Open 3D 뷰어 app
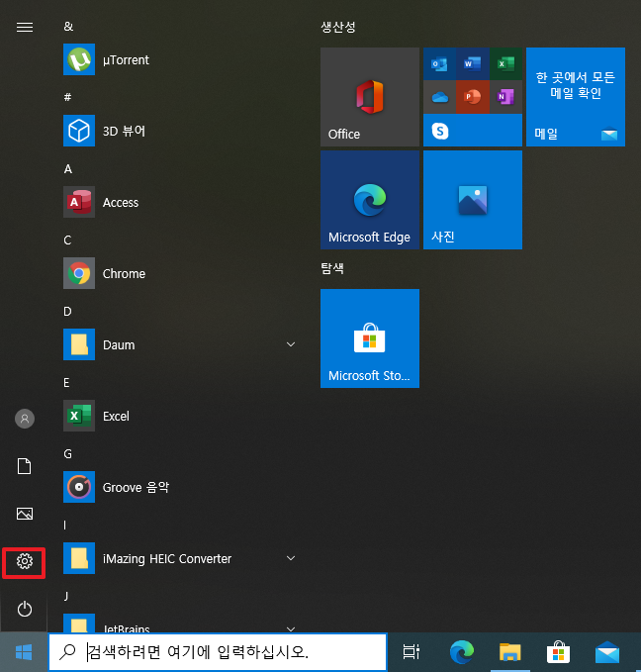Screen dimensions: 641x672 (x=179, y=131)
